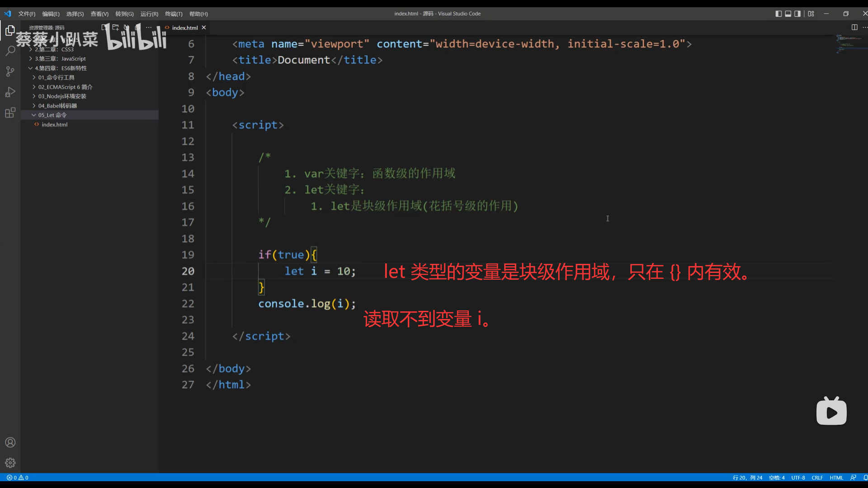Click HTML language mode in status bar
The height and width of the screenshot is (488, 868).
pyautogui.click(x=836, y=478)
